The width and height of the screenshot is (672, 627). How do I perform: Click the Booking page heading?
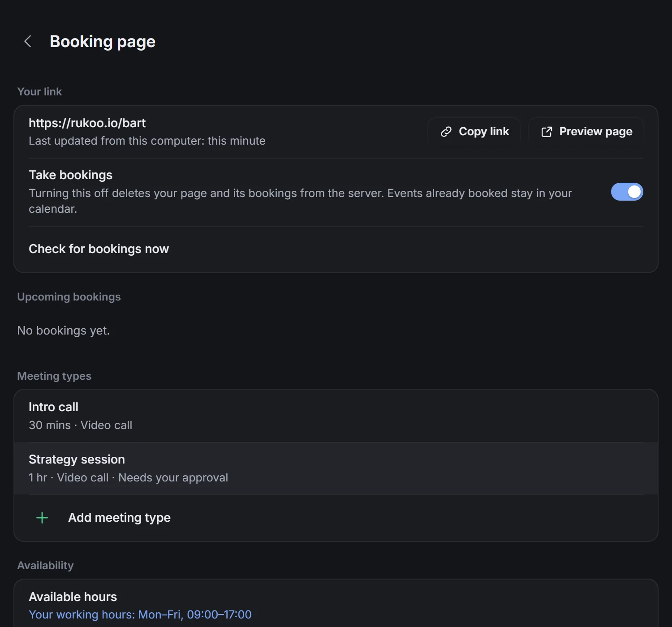point(103,42)
